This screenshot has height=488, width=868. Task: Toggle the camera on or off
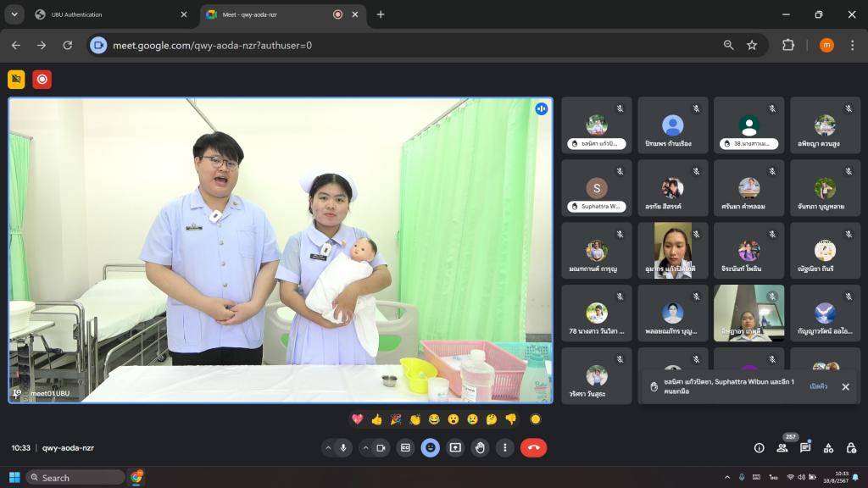point(381,447)
